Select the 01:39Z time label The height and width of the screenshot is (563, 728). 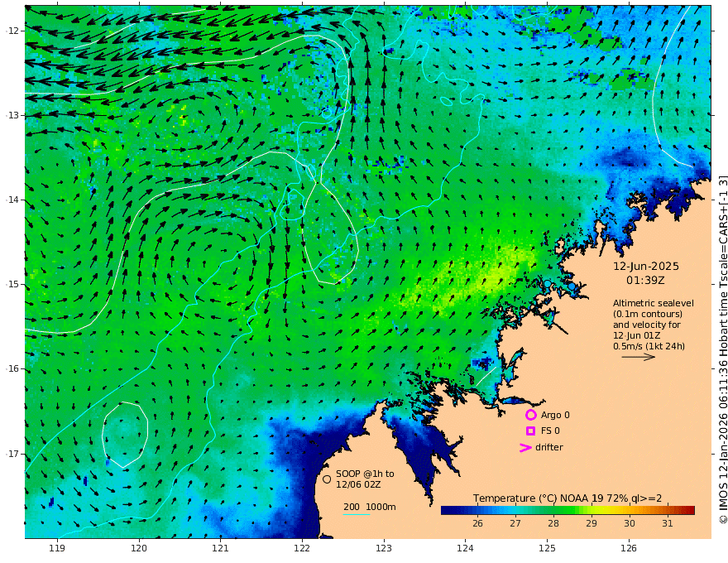point(645,281)
